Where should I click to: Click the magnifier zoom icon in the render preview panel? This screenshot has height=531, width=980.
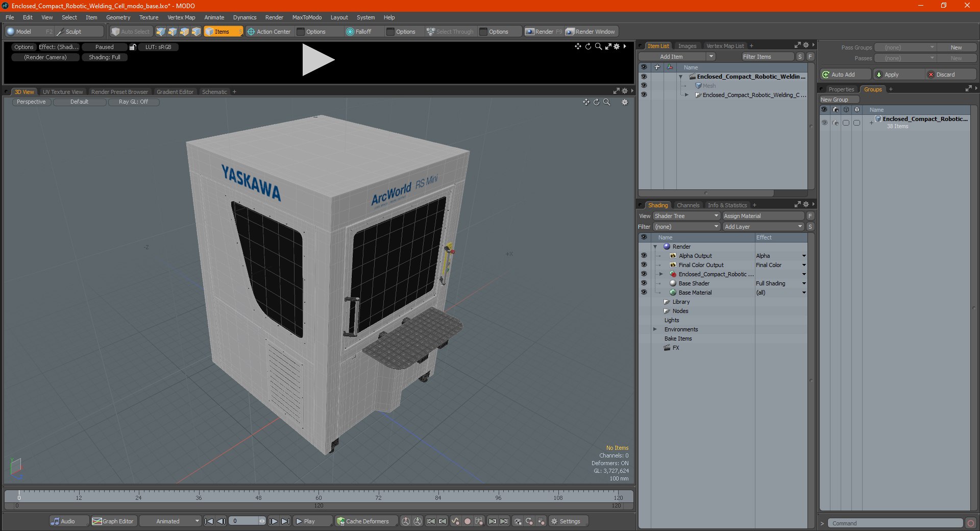point(598,46)
